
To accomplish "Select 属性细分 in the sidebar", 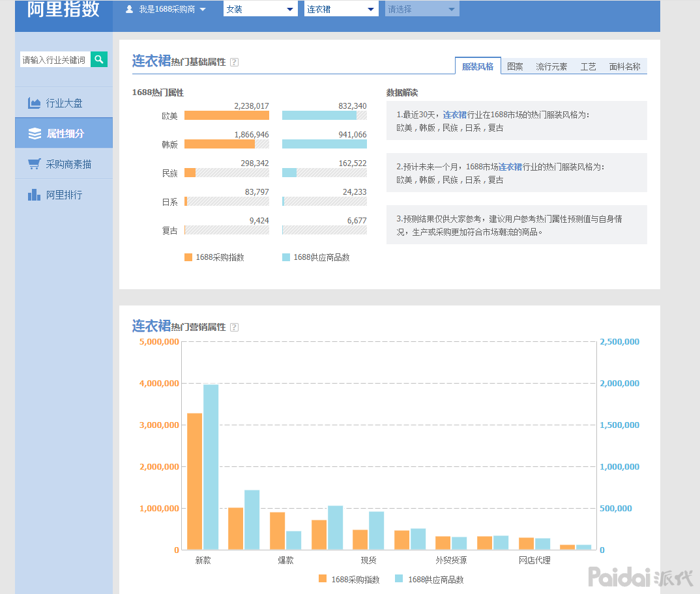I will click(64, 133).
